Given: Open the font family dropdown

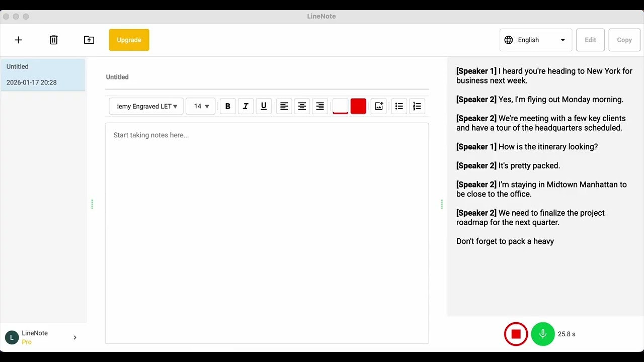Looking at the screenshot, I should pyautogui.click(x=145, y=106).
